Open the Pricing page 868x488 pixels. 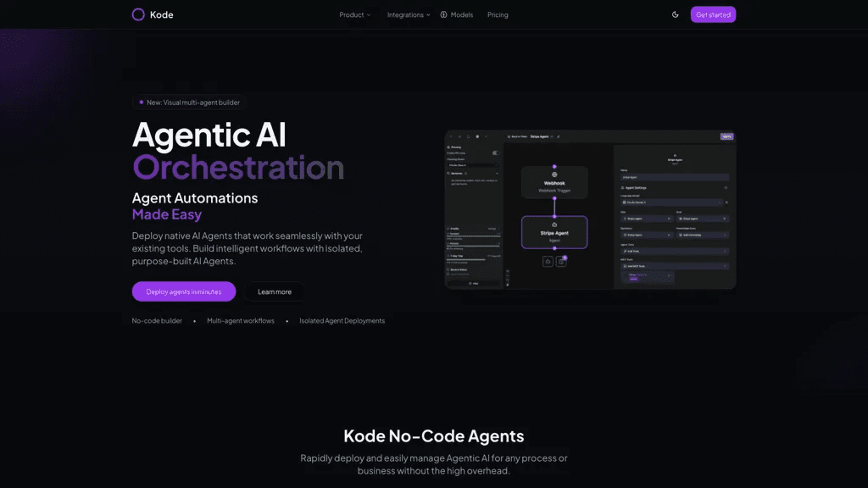[498, 15]
